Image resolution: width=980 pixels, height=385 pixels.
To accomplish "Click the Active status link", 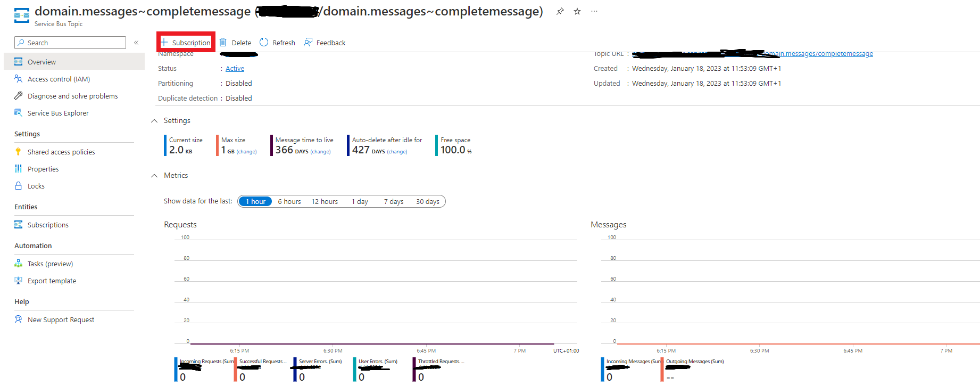I will pos(235,68).
